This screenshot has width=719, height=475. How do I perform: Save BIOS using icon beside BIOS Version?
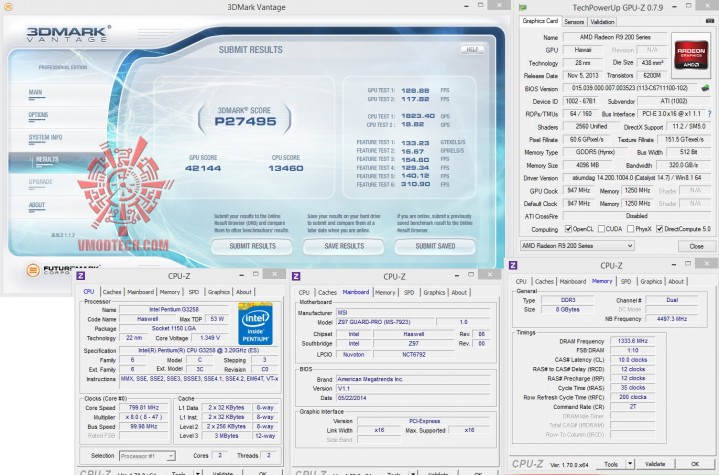click(705, 88)
